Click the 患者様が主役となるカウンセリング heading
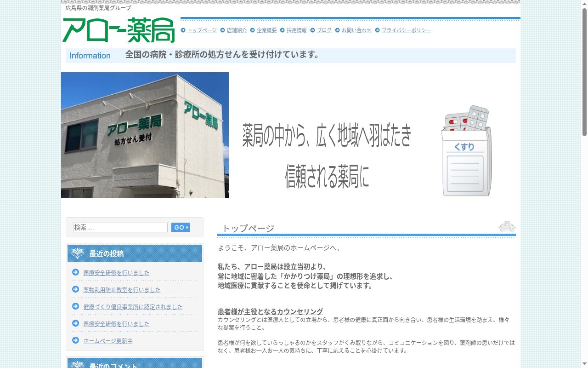 point(270,311)
